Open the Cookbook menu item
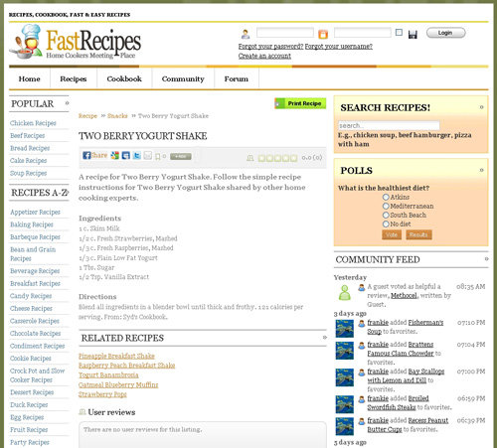Viewport: 497px width, 448px height. (124, 78)
